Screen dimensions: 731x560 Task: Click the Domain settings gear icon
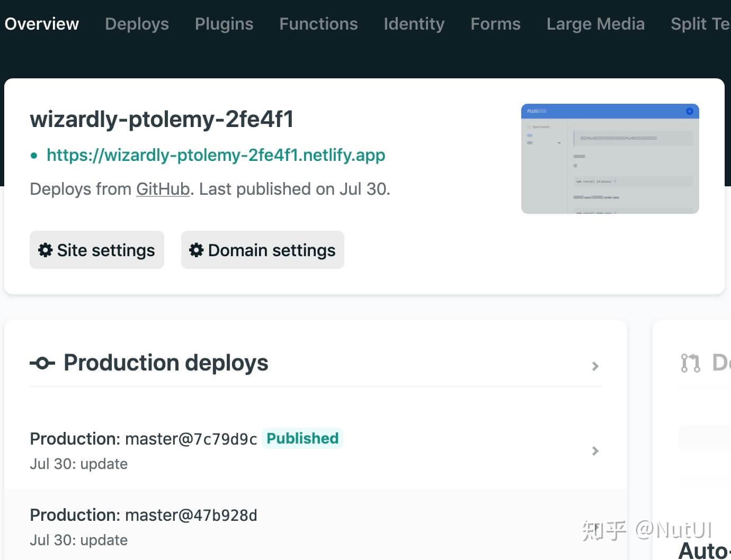tap(197, 250)
